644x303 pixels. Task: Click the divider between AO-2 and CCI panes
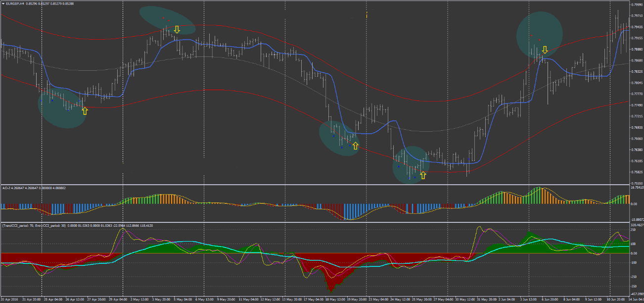(x=317, y=222)
